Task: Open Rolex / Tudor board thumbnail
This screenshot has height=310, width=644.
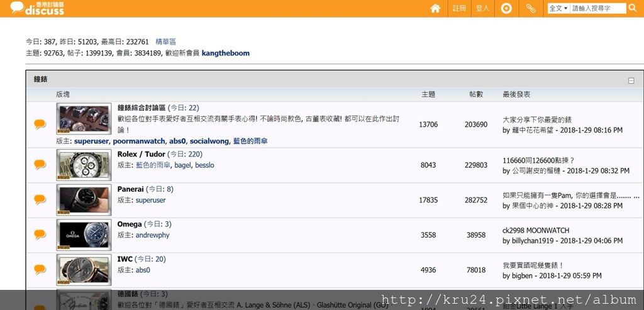Action: pyautogui.click(x=84, y=165)
